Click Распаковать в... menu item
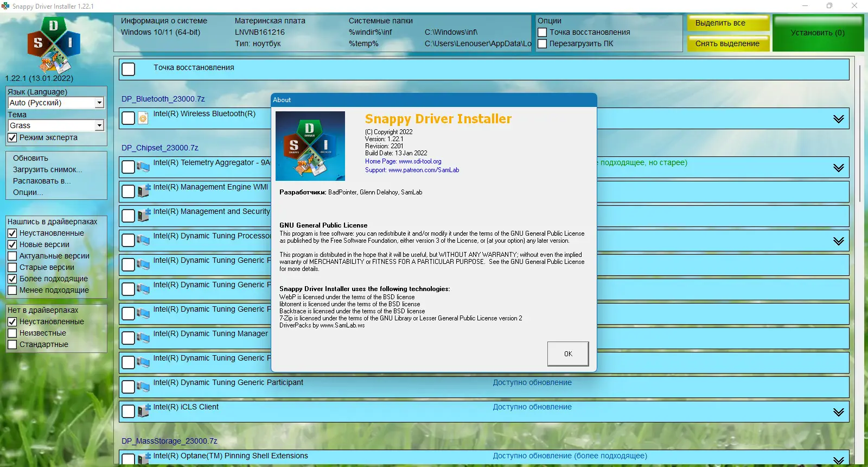Screen dimensions: 868x467 [42, 181]
